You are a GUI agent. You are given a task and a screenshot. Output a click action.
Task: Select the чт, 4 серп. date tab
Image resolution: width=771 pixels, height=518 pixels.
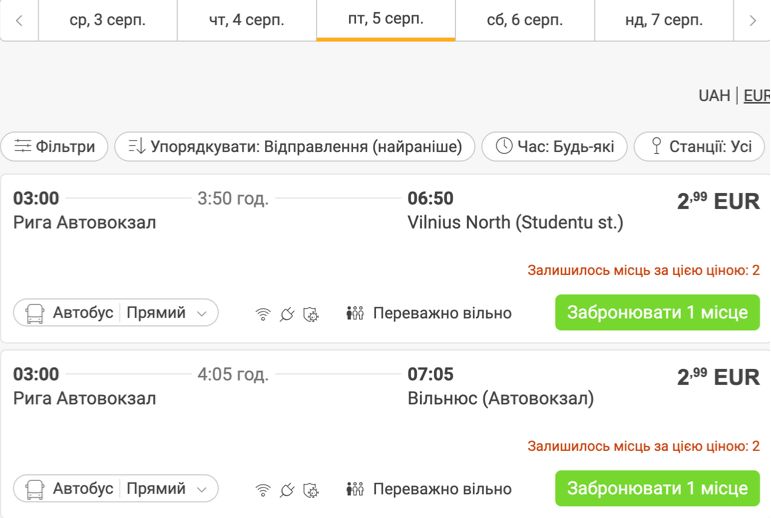246,20
